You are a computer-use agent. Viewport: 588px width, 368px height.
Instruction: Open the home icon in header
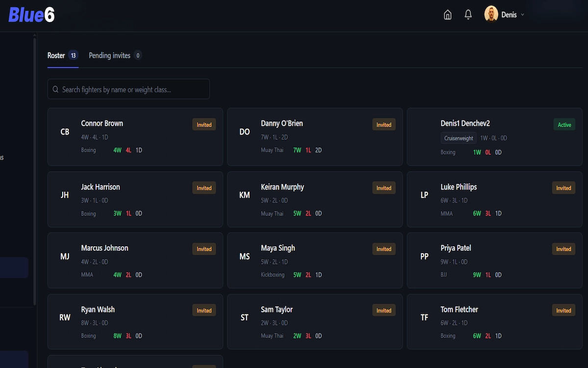point(447,15)
